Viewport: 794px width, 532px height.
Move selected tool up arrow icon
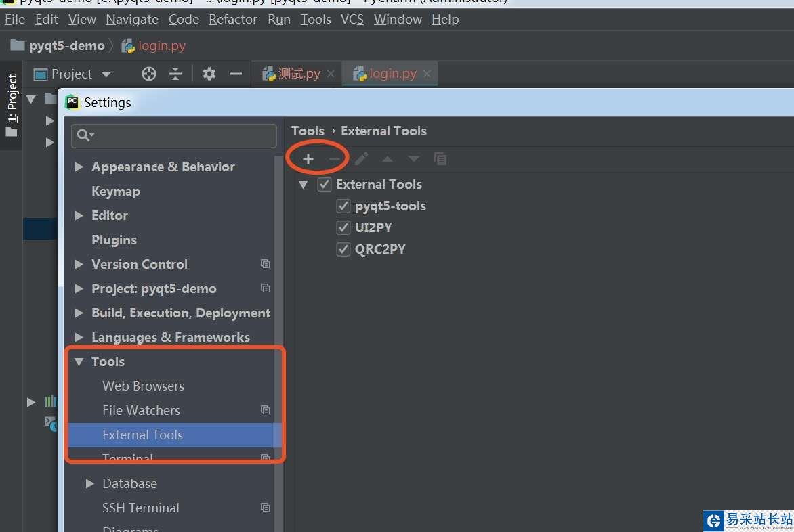(388, 159)
